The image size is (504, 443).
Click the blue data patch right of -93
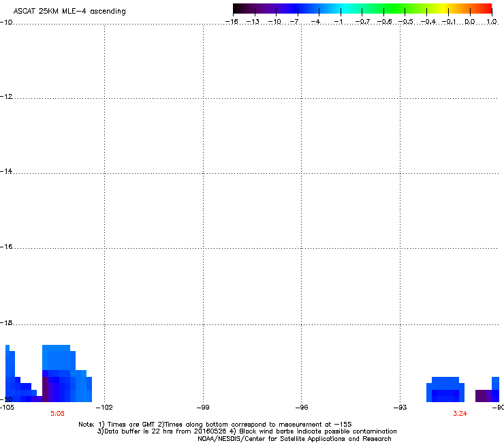click(x=445, y=389)
